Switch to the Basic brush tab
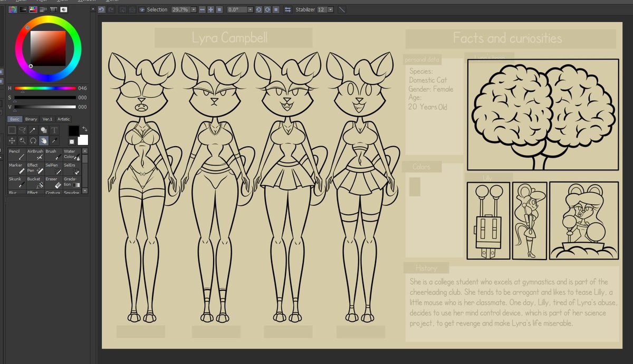Screen dimensions: 633x364 click(15, 119)
